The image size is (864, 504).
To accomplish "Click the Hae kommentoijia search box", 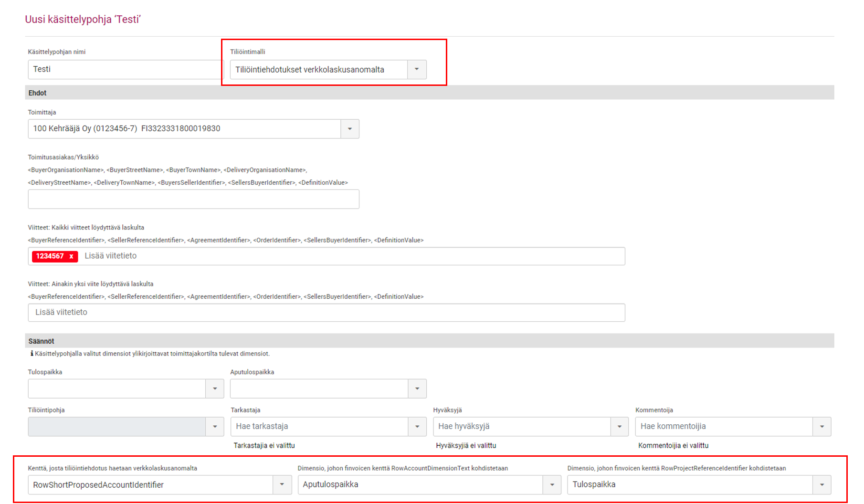I will [x=724, y=427].
